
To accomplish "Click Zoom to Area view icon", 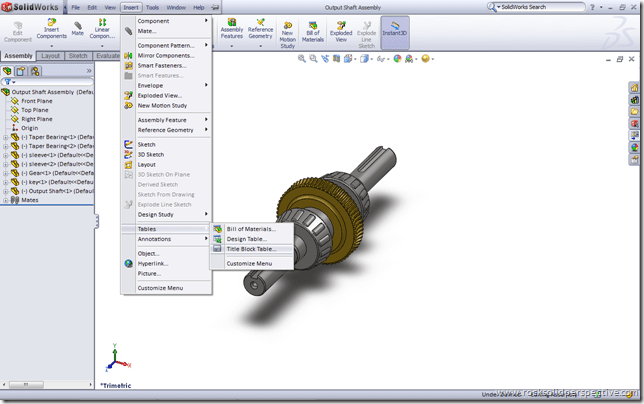I will tap(313, 59).
